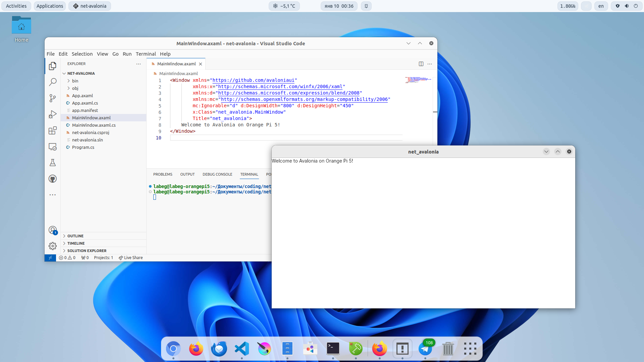Open App.axaml.cs file
This screenshot has width=644, height=362.
click(104, 103)
